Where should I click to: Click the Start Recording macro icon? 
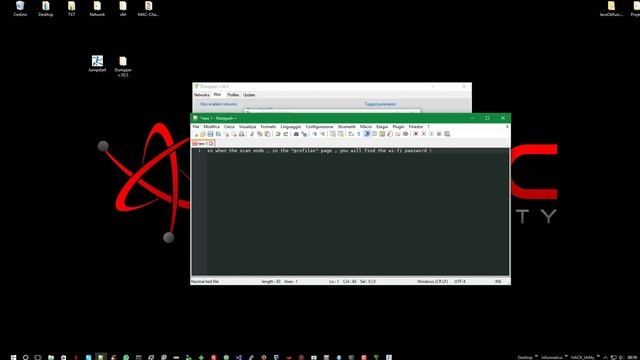[416, 134]
